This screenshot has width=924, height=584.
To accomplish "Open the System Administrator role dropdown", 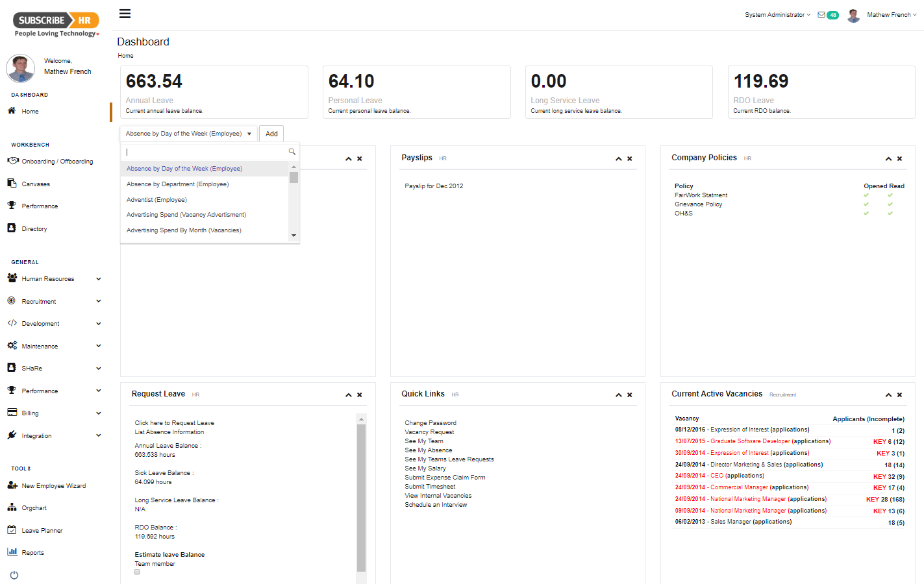I will tap(777, 15).
